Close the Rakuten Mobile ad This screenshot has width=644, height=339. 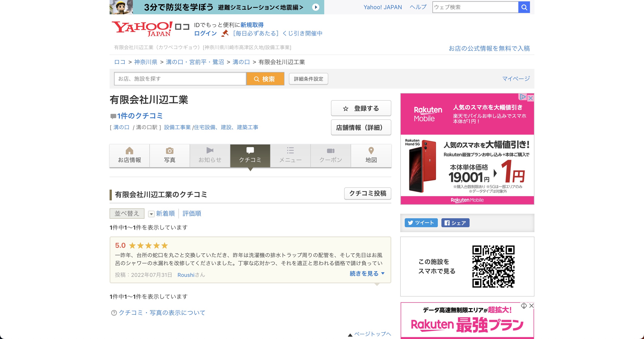coord(530,98)
